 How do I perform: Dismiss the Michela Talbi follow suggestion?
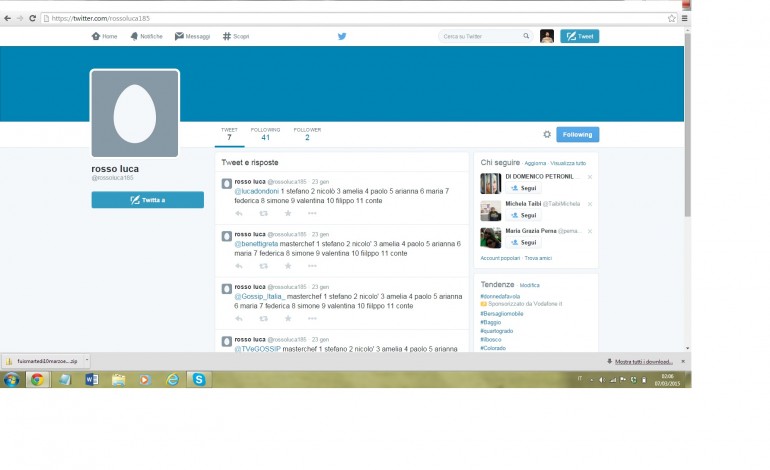pyautogui.click(x=590, y=203)
